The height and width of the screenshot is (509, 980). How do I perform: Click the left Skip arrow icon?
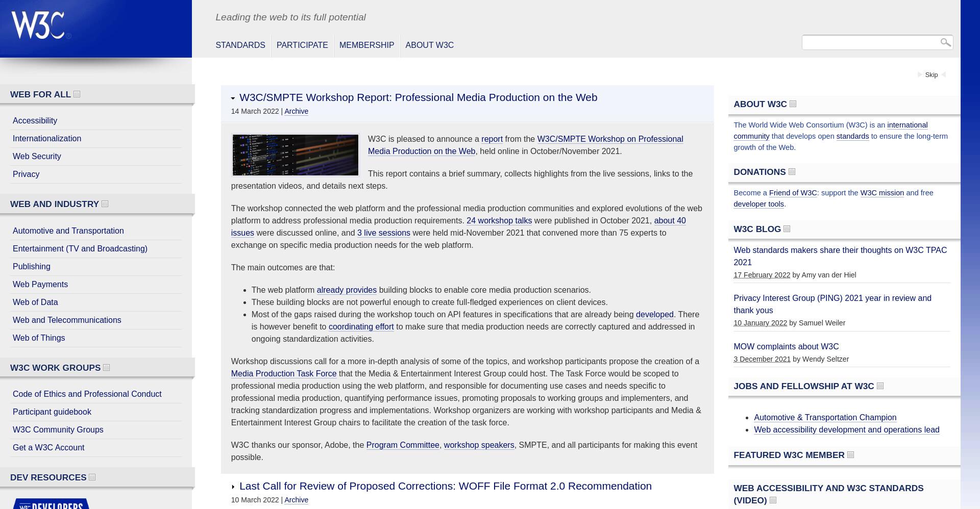pyautogui.click(x=920, y=75)
